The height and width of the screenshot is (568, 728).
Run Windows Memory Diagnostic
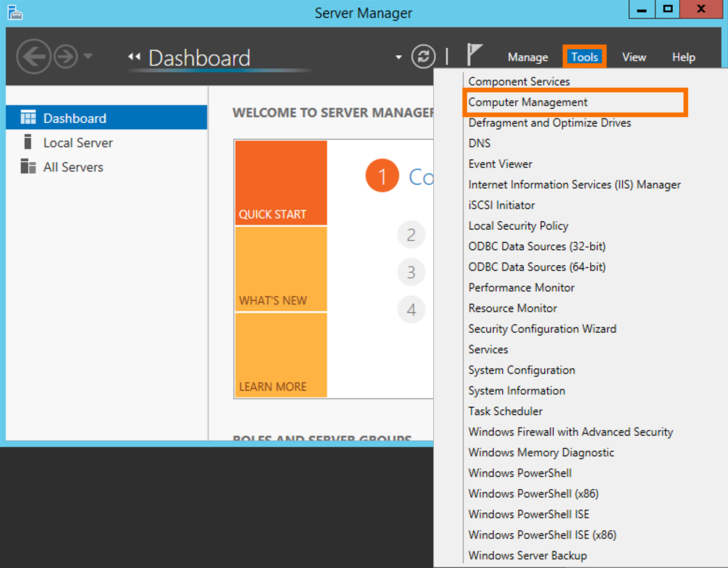541,453
